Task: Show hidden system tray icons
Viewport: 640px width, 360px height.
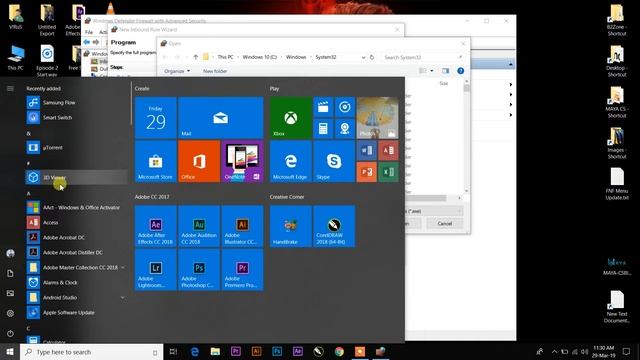Action: click(x=554, y=352)
